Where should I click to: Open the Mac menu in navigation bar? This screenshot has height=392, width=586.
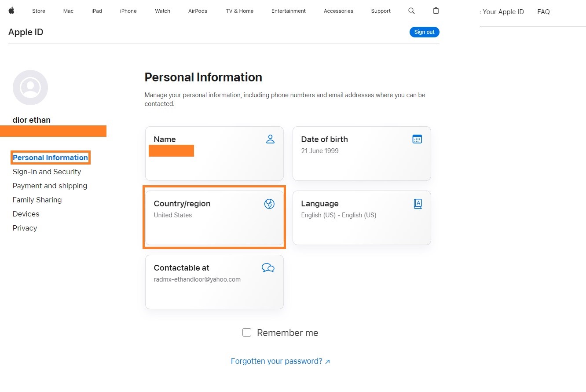click(68, 11)
